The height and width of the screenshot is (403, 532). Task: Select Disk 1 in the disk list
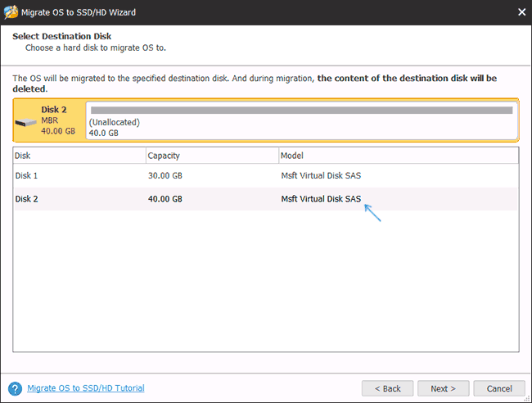[28, 176]
